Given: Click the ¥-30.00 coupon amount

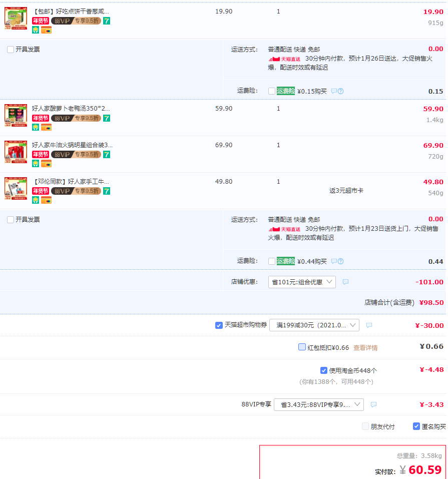Looking at the screenshot, I should [429, 326].
